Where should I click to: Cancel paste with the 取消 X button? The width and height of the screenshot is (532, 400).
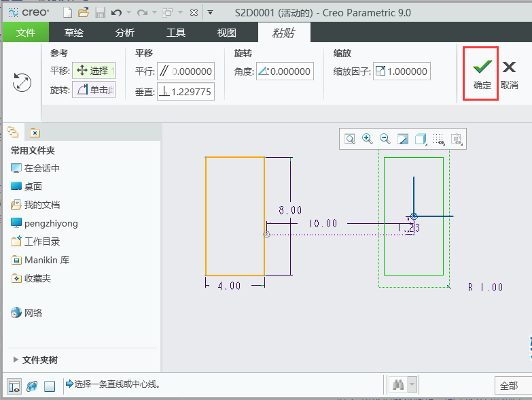510,75
